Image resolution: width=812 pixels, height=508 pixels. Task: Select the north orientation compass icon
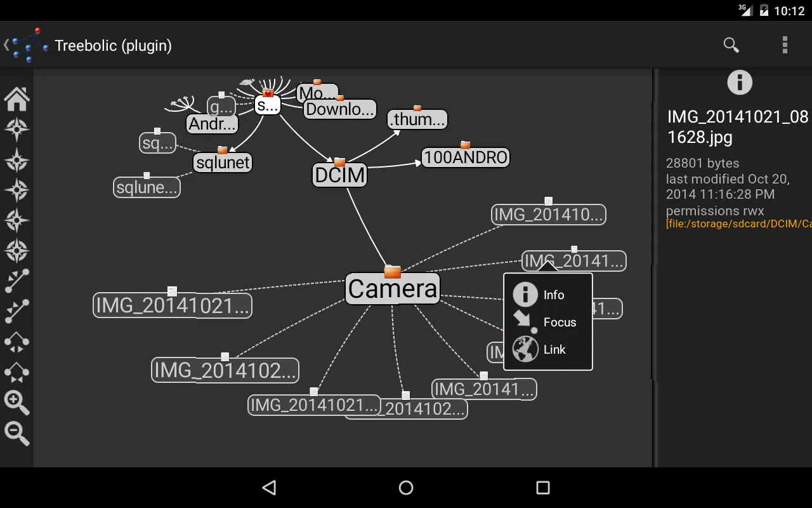[x=17, y=129]
